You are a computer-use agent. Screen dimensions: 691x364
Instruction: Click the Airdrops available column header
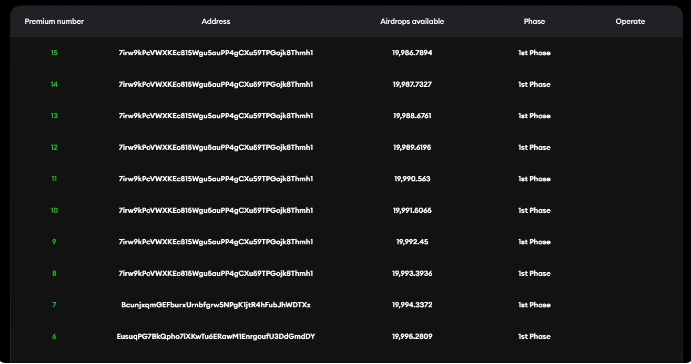(412, 21)
